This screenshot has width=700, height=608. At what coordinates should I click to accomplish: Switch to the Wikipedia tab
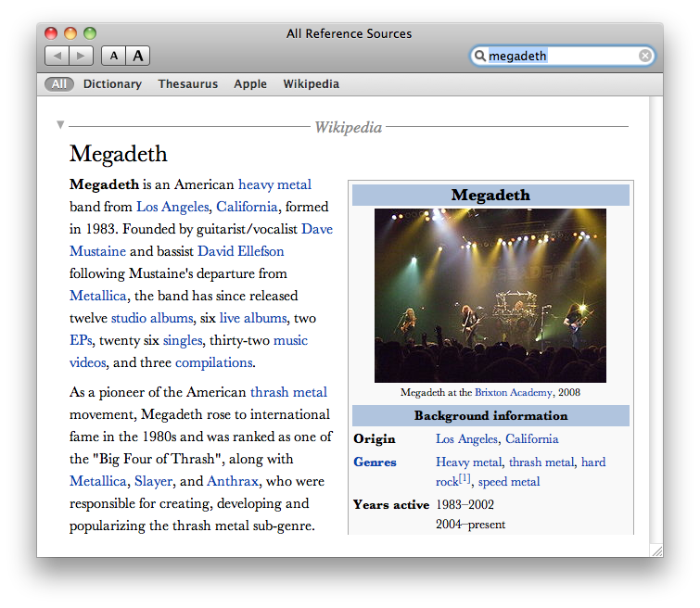click(312, 84)
